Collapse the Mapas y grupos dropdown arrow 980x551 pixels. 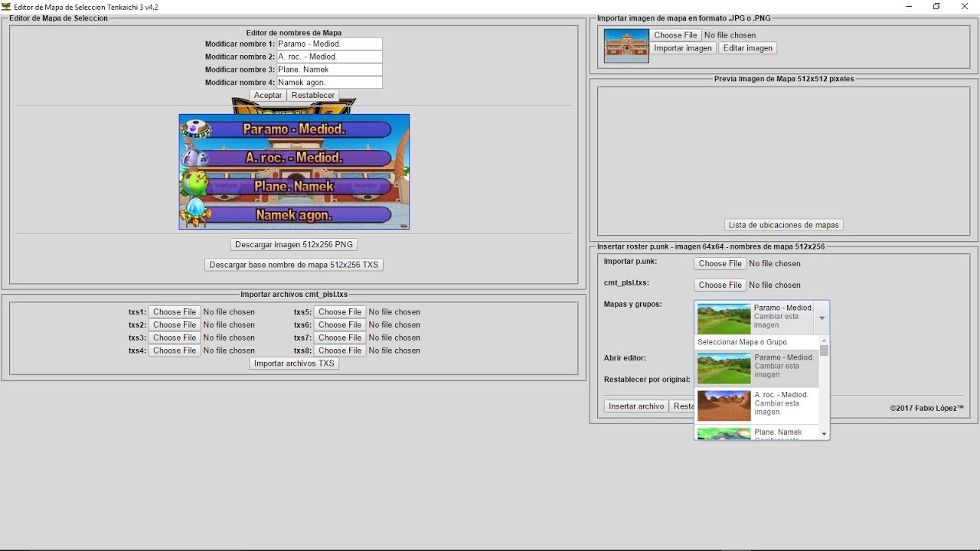click(822, 318)
